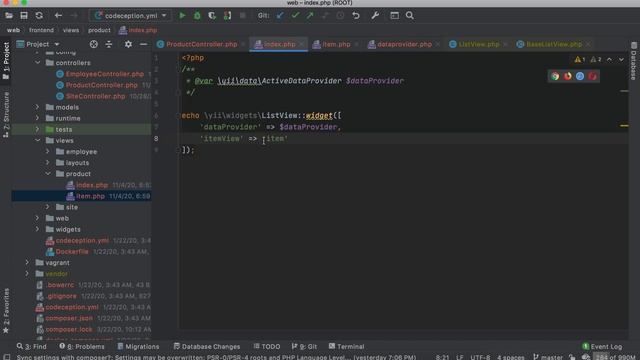Viewport: 640px width, 360px height.
Task: Open the Event Log
Action: 602,347
